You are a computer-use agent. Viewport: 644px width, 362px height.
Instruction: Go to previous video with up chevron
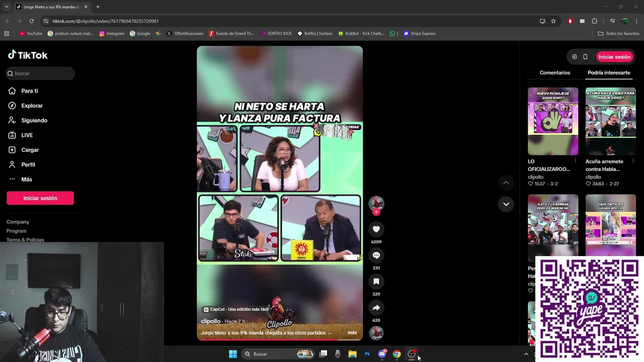coord(506,183)
